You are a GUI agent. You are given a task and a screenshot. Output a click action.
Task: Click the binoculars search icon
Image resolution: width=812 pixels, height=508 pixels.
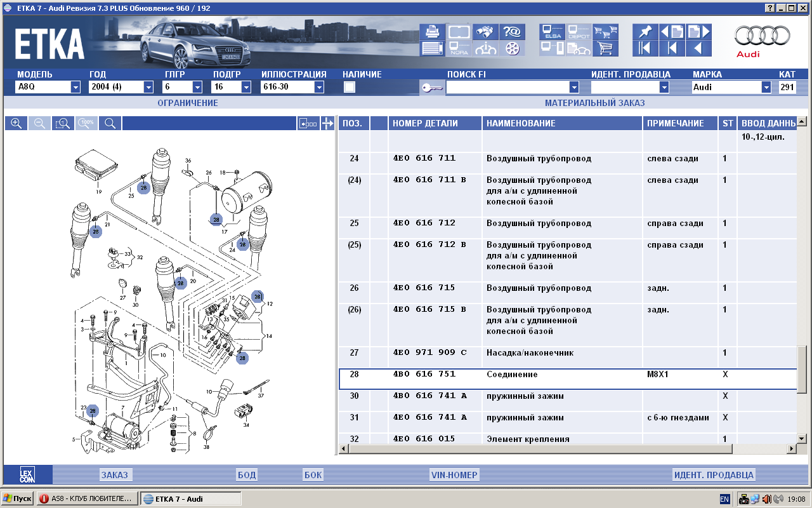(x=485, y=32)
